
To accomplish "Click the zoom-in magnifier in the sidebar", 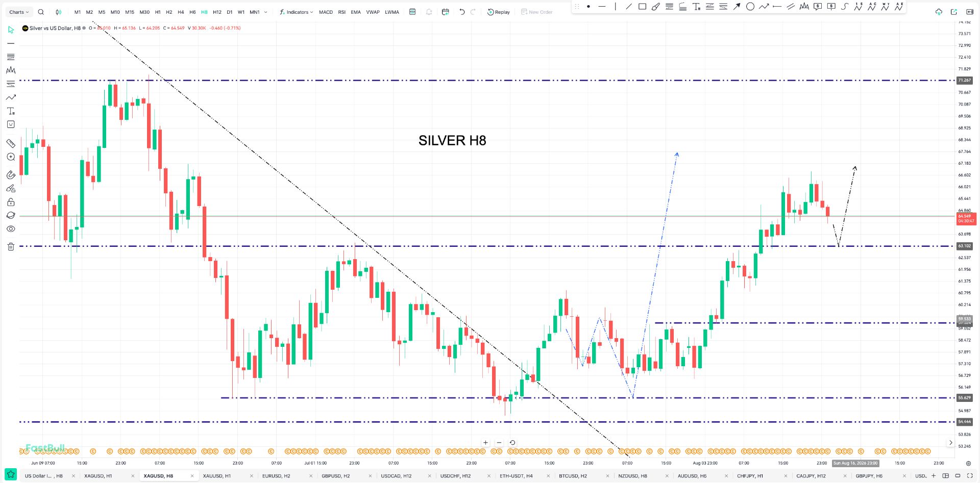I will click(11, 157).
